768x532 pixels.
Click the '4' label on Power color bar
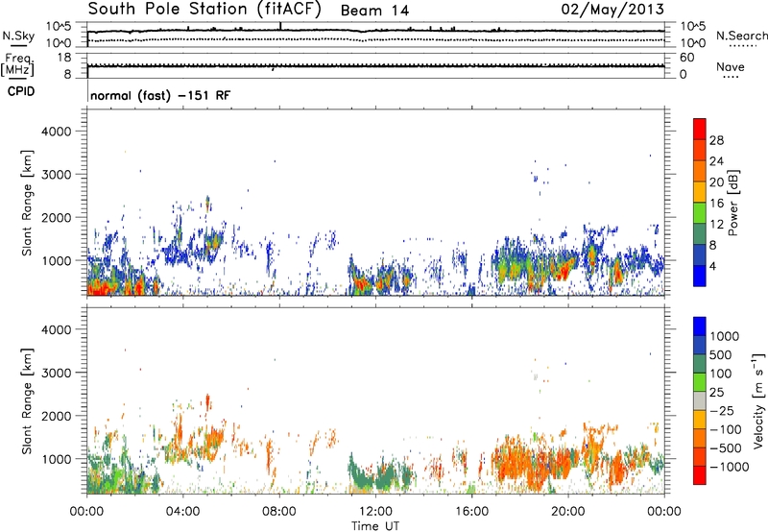712,266
